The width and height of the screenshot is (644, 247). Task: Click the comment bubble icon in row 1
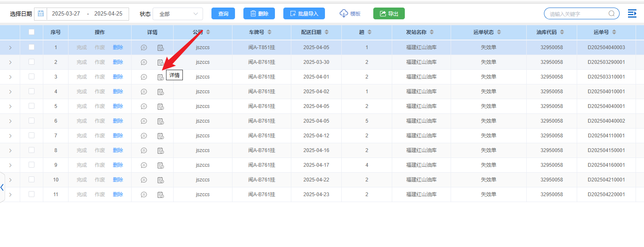tap(144, 47)
